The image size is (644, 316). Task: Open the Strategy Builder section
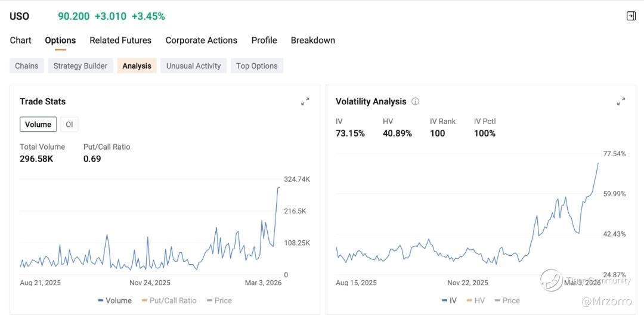[80, 66]
